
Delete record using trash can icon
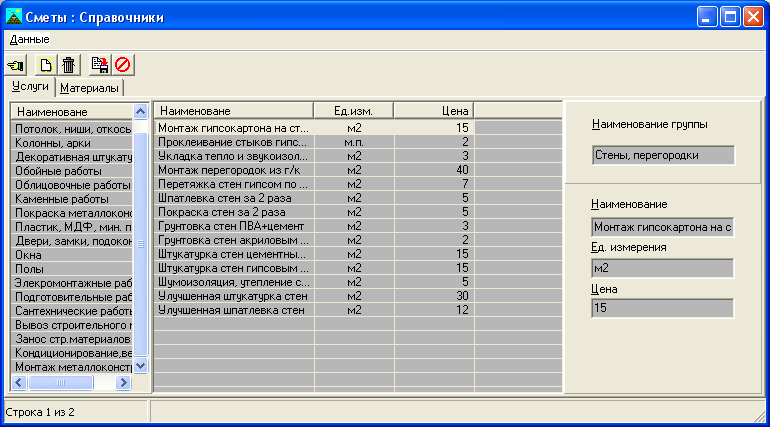pyautogui.click(x=69, y=65)
